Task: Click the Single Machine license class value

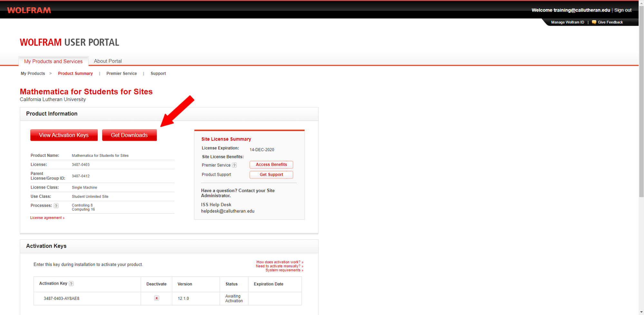Action: (84, 188)
